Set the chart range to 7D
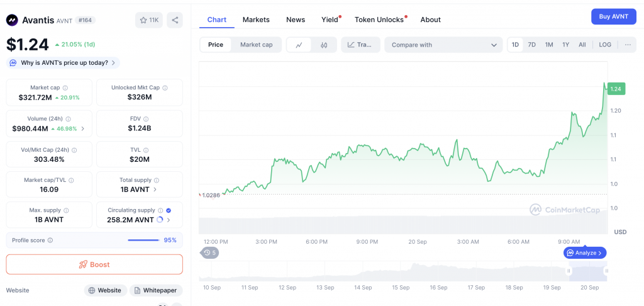 point(531,45)
